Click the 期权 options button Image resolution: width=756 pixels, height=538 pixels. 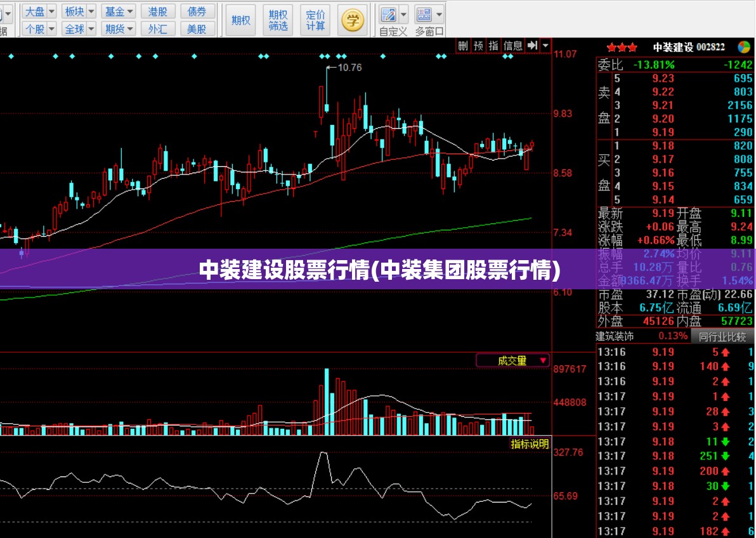pyautogui.click(x=240, y=20)
